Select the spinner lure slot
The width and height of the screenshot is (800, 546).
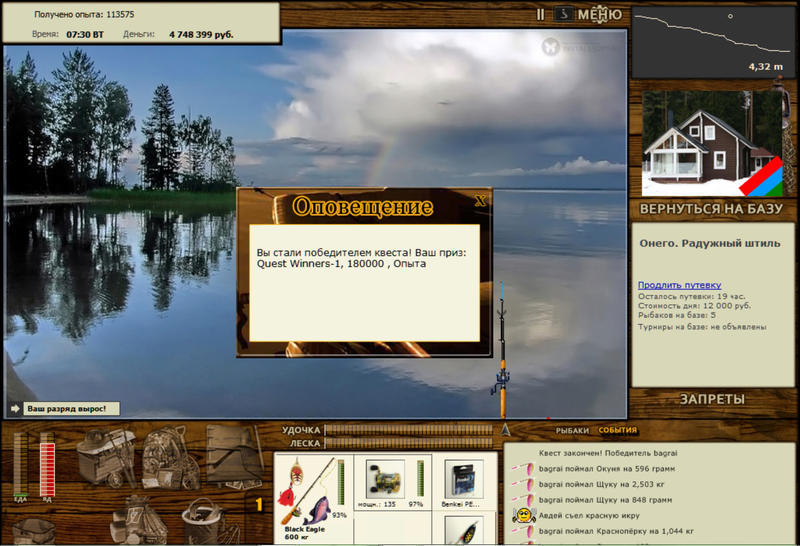464,529
